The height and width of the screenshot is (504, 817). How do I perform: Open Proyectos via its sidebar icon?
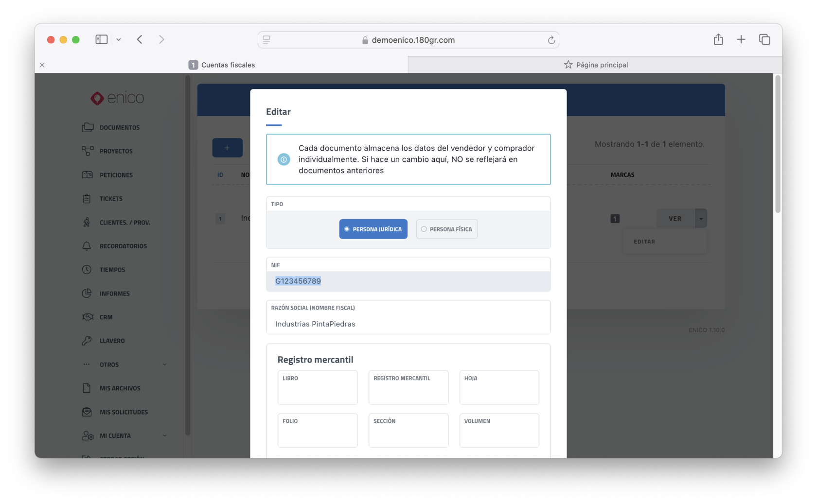88,151
